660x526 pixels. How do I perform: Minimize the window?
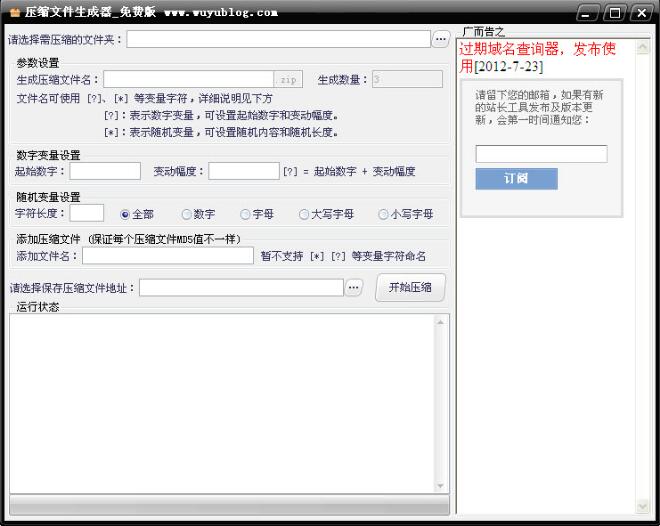click(x=589, y=13)
